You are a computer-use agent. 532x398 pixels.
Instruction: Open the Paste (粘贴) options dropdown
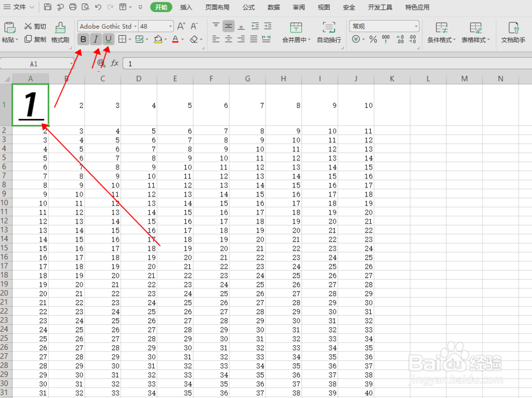(10, 40)
